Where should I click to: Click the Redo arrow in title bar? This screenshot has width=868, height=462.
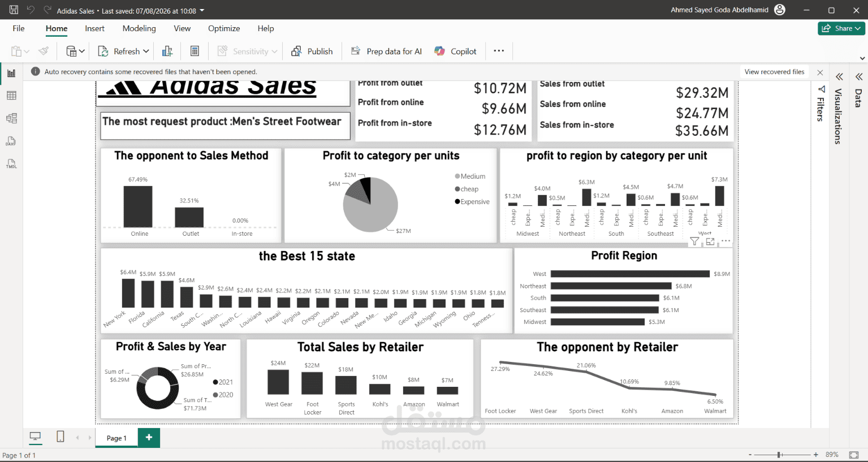pyautogui.click(x=47, y=10)
